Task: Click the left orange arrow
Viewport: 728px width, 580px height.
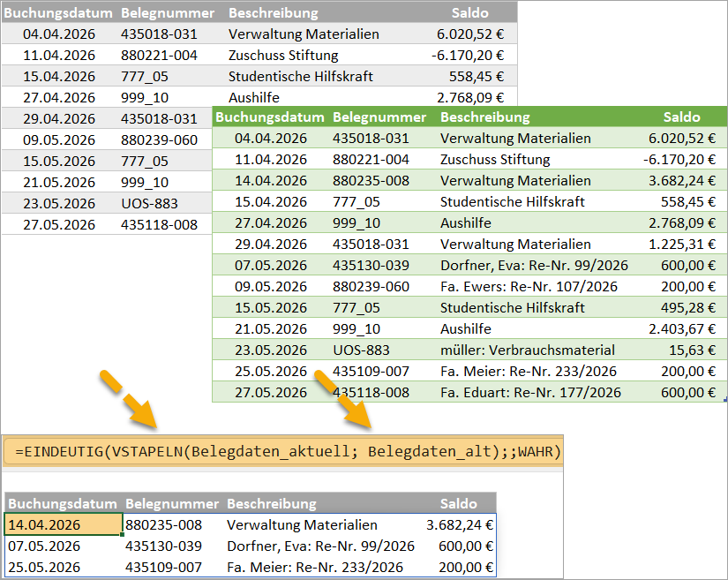Action: tap(128, 398)
